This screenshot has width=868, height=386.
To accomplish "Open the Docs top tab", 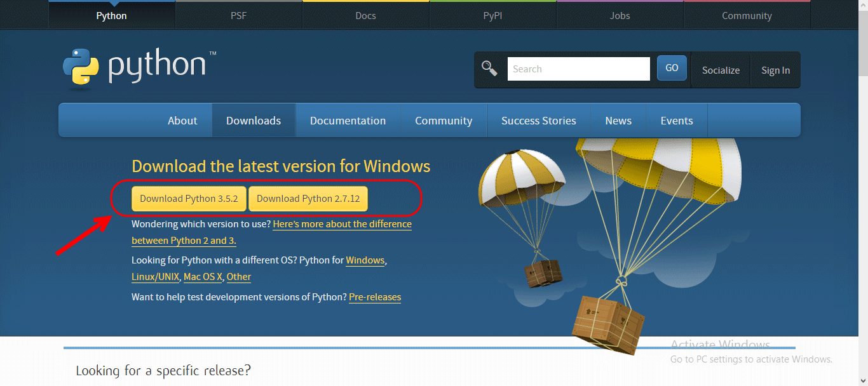I will pyautogui.click(x=366, y=15).
